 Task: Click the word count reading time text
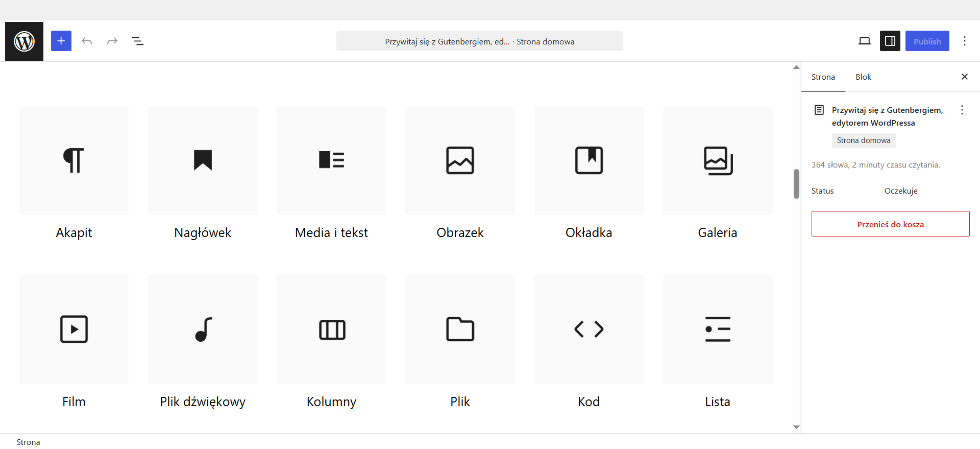pos(876,165)
